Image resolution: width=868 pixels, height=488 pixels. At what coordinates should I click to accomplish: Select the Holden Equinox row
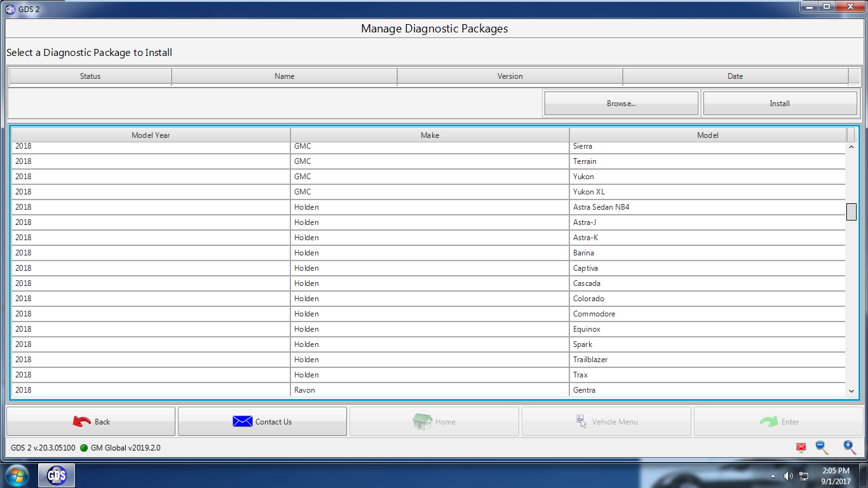pos(428,329)
